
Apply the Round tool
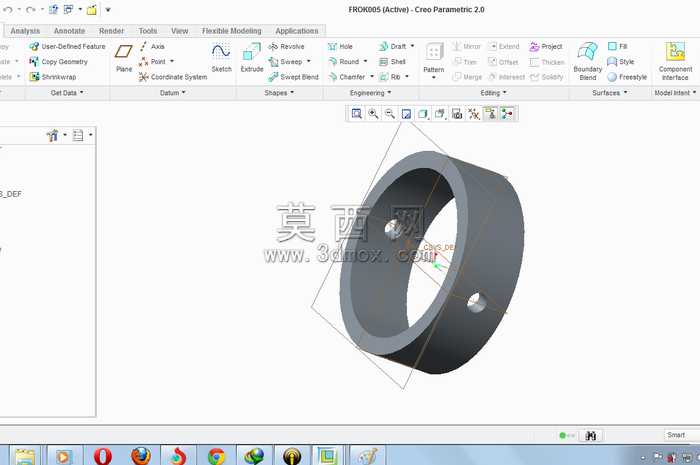pos(344,62)
